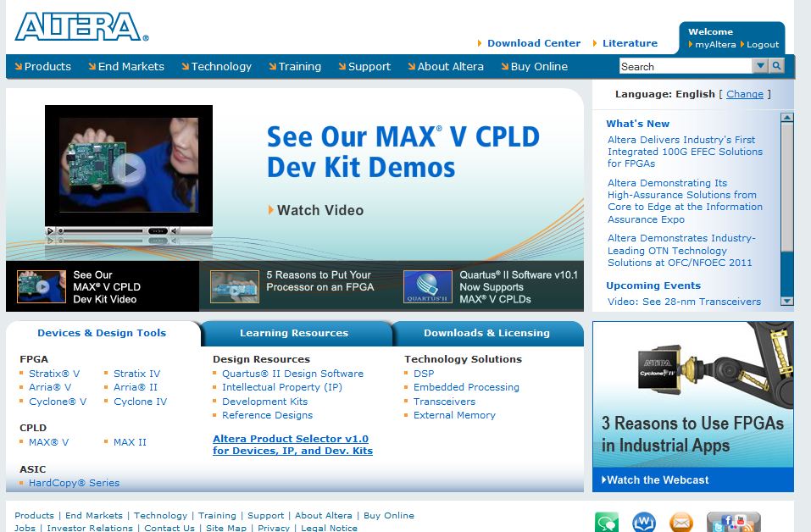Open the External Memory link
This screenshot has width=811, height=532.
(x=454, y=415)
